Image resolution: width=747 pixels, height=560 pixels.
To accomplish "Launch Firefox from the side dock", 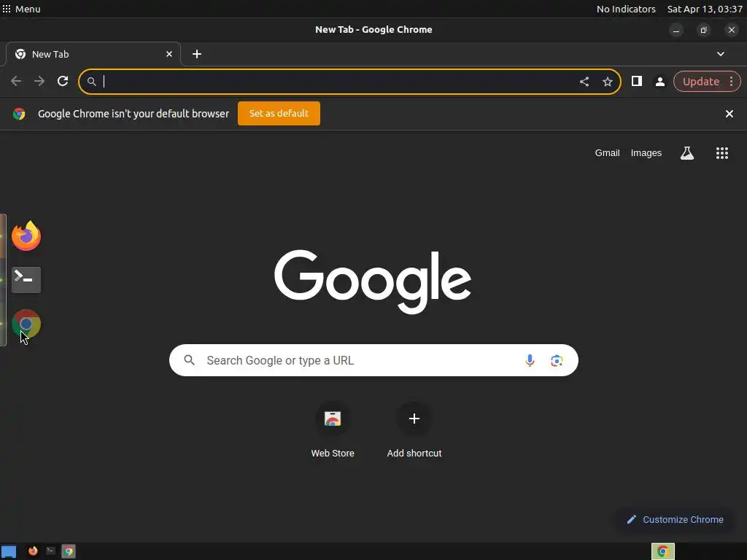I will [26, 236].
